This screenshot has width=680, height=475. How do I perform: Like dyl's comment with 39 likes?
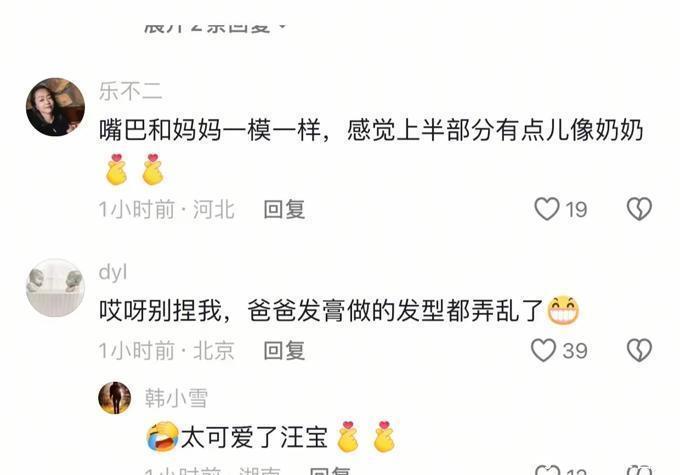pos(544,350)
